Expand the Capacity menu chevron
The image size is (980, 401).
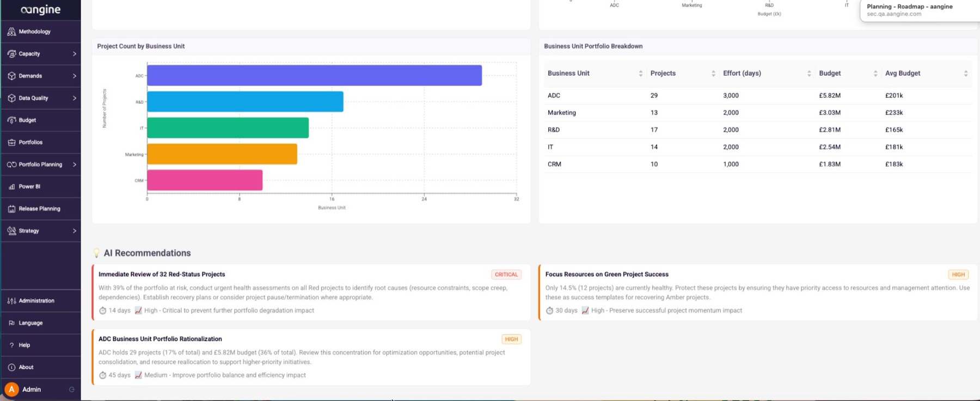point(75,54)
